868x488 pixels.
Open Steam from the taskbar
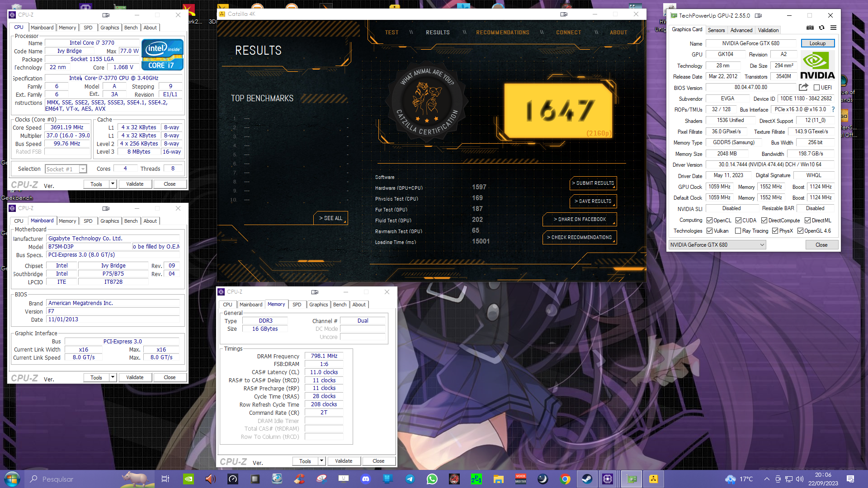(x=587, y=479)
